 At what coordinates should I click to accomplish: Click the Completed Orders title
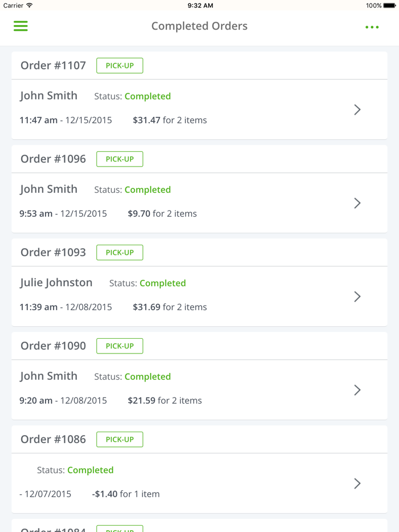point(199,26)
